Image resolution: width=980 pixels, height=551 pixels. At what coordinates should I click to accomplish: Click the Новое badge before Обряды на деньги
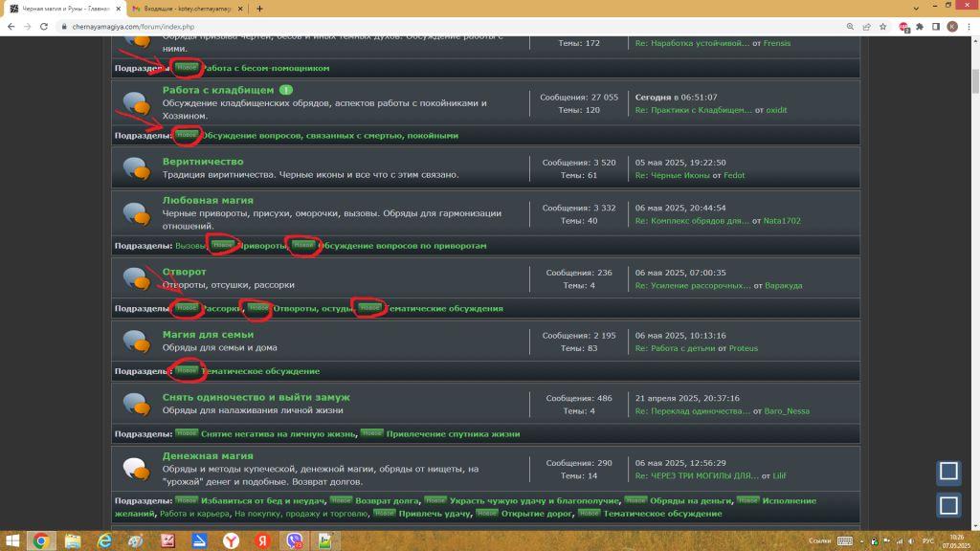635,499
